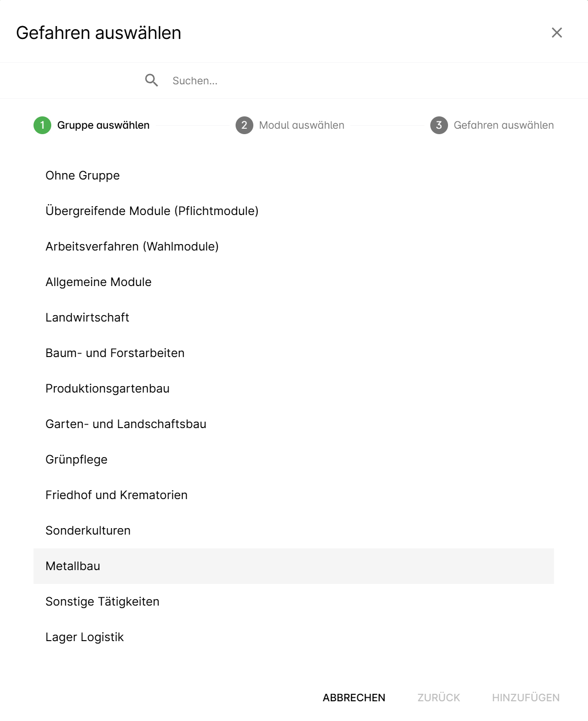Select step 1 Gruppe auswählen
The image size is (588, 721).
(92, 125)
